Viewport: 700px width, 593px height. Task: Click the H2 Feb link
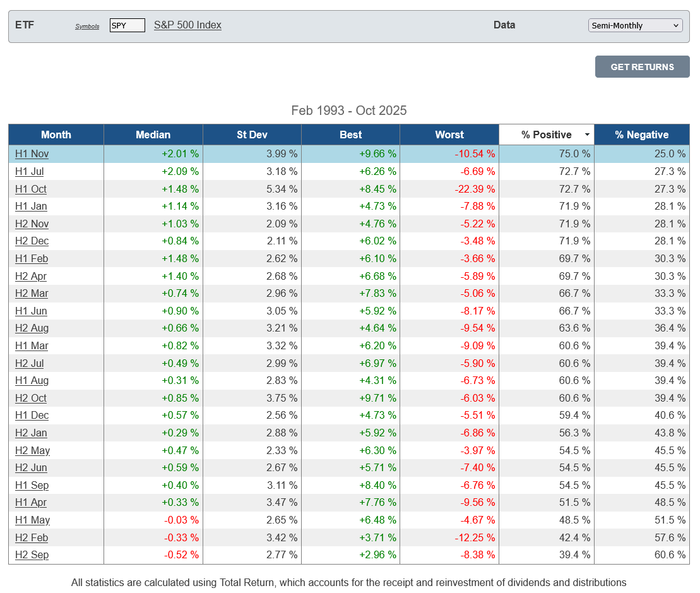(32, 537)
